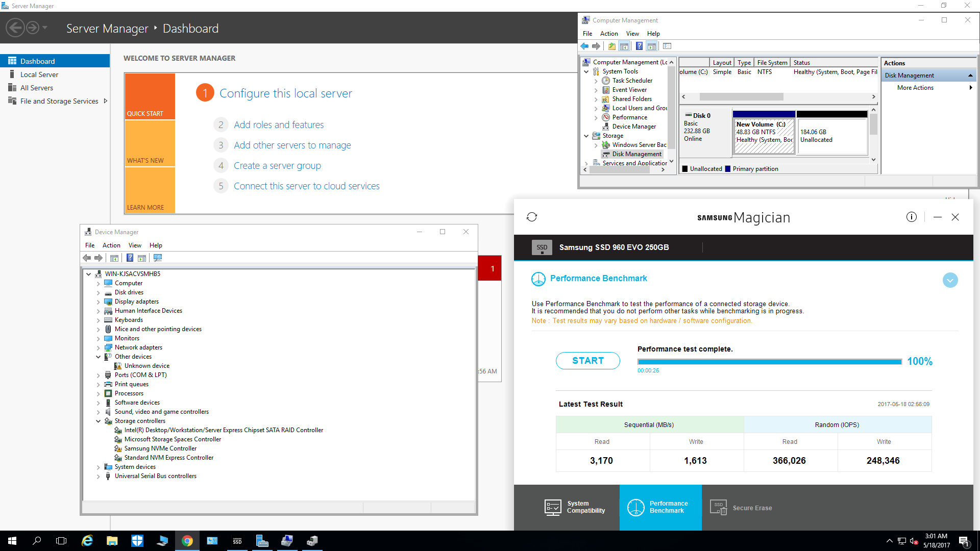Select Unknown device entry
The image size is (980, 551).
pos(146,366)
